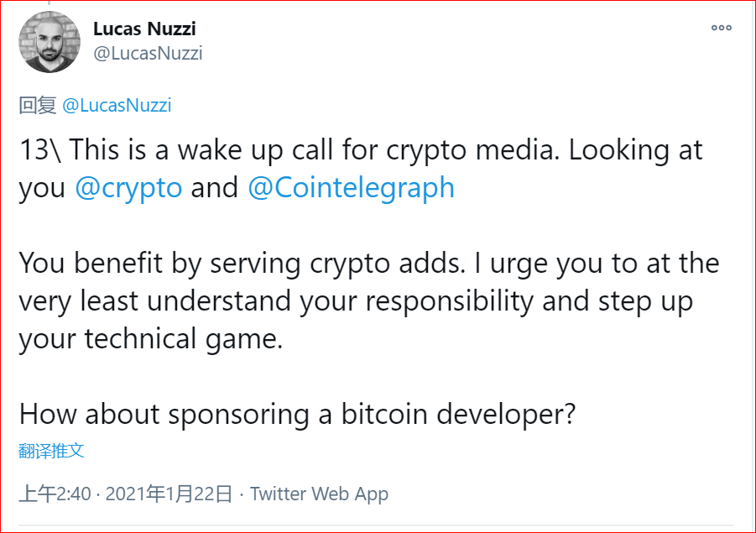Open @LucasNuzzi in the reply line
The height and width of the screenshot is (533, 756).
click(117, 105)
